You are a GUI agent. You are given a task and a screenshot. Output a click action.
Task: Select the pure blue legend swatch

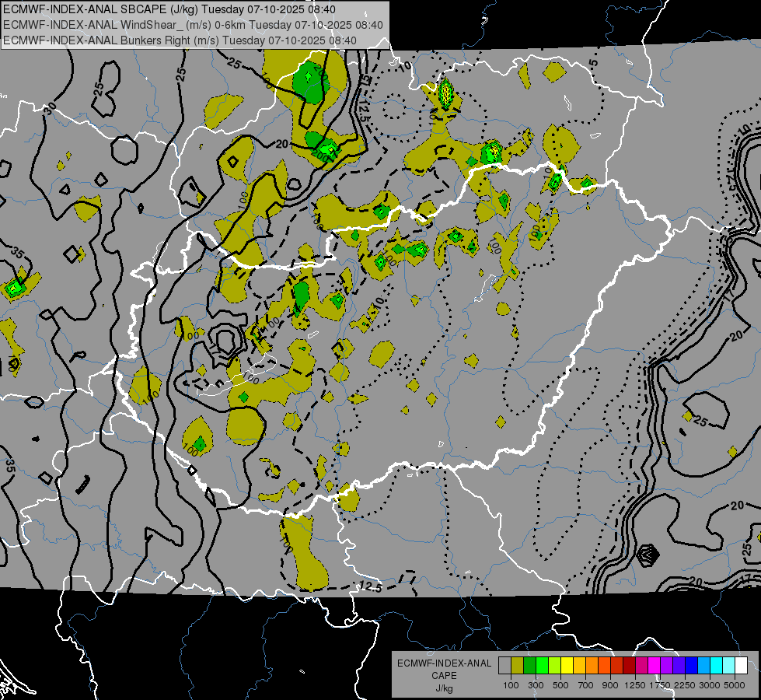[692, 665]
